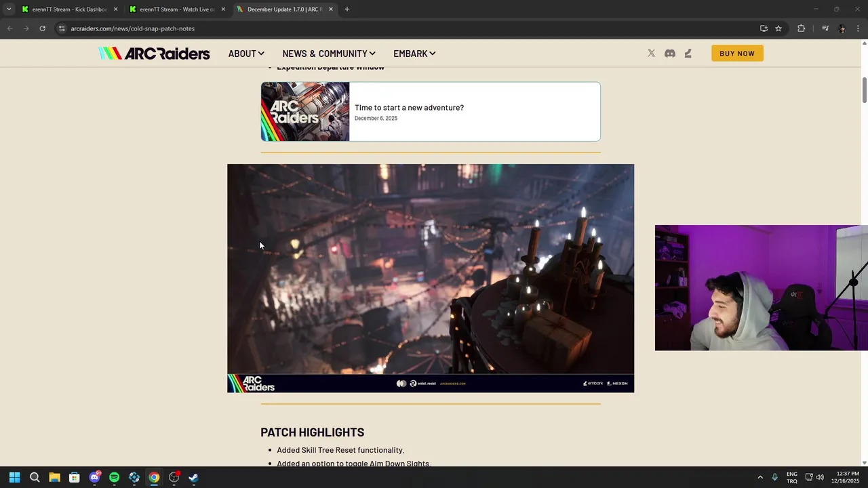Go back to the previous page
Viewport: 868px width, 488px height.
click(x=9, y=28)
